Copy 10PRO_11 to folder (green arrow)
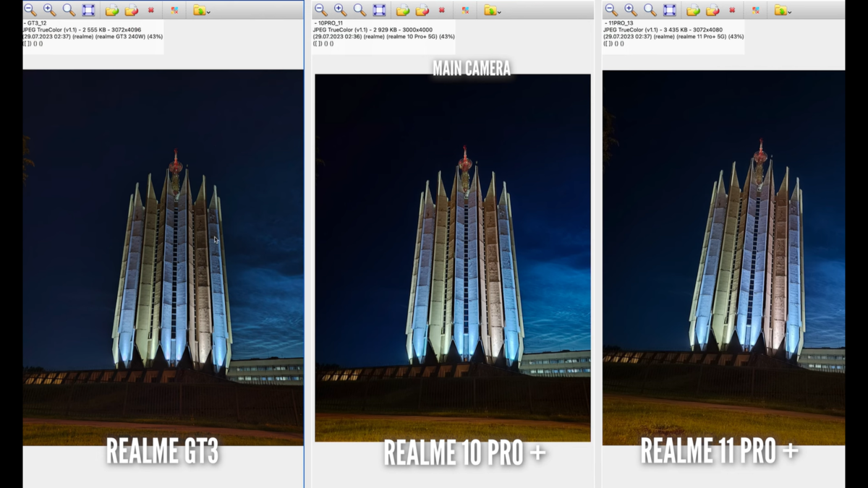The width and height of the screenshot is (868, 488). (x=403, y=10)
